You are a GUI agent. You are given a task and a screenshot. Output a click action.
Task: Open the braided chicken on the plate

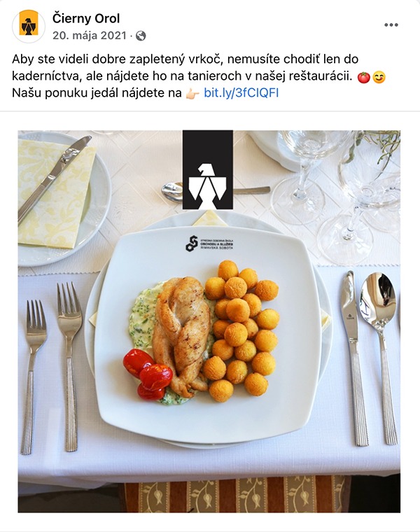(181, 336)
